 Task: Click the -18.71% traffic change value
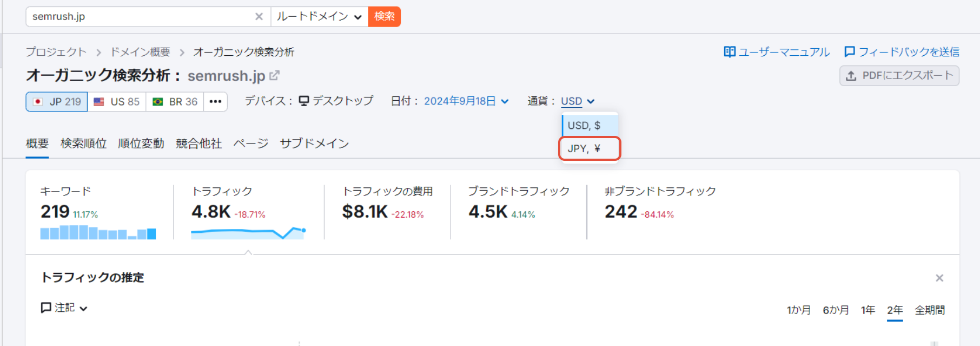(x=250, y=215)
